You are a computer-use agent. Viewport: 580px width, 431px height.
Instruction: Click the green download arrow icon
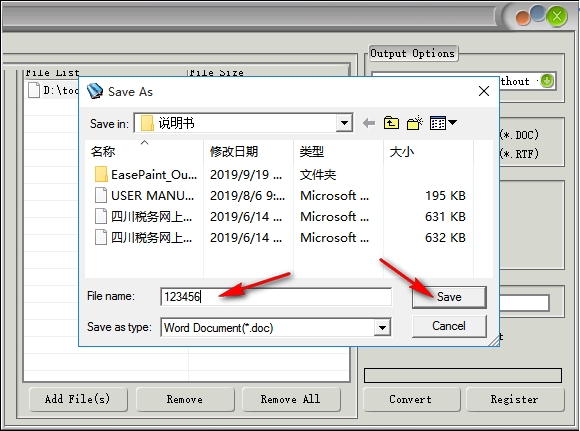547,81
